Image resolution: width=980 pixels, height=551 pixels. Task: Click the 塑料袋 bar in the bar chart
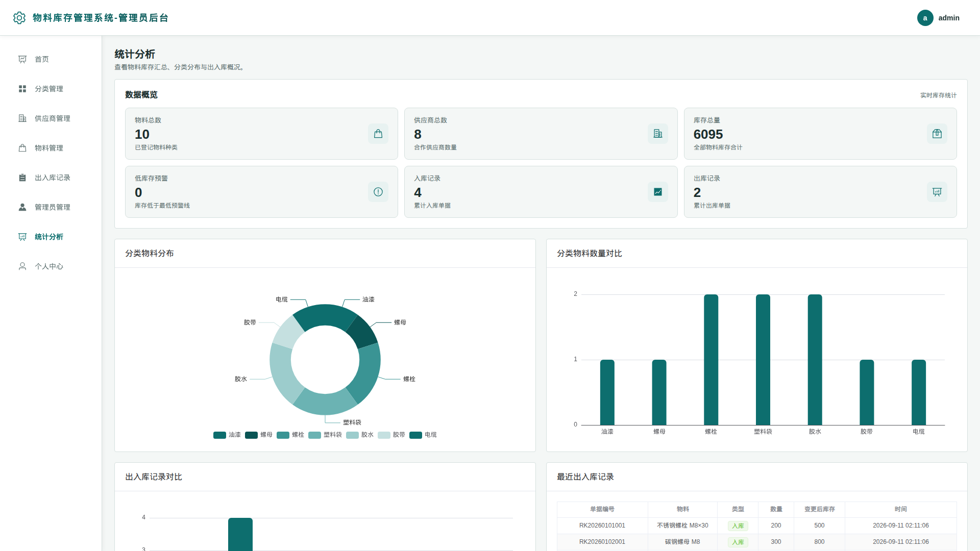pos(763,360)
